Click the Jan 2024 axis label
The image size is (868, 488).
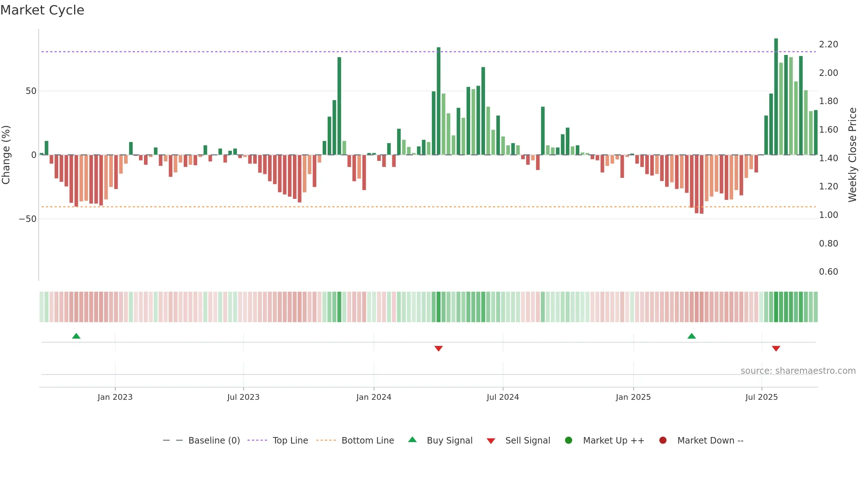coord(374,397)
